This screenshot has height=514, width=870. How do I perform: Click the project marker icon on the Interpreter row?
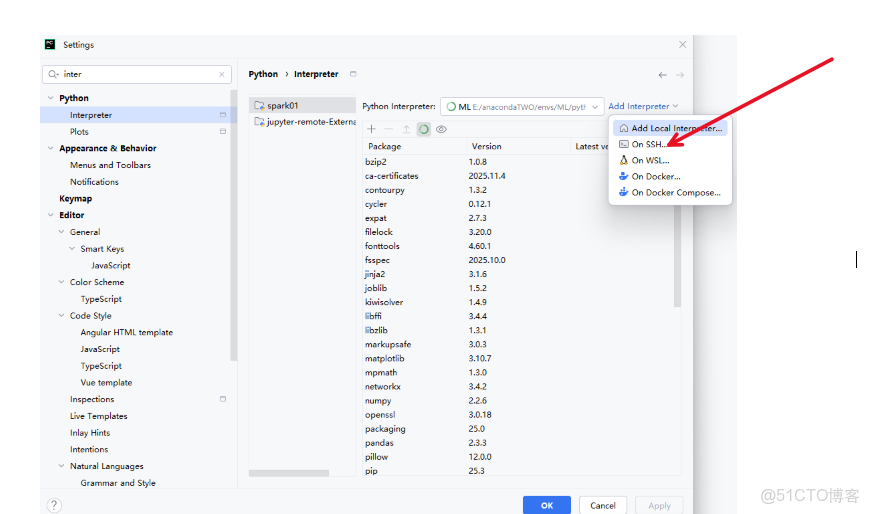[222, 115]
